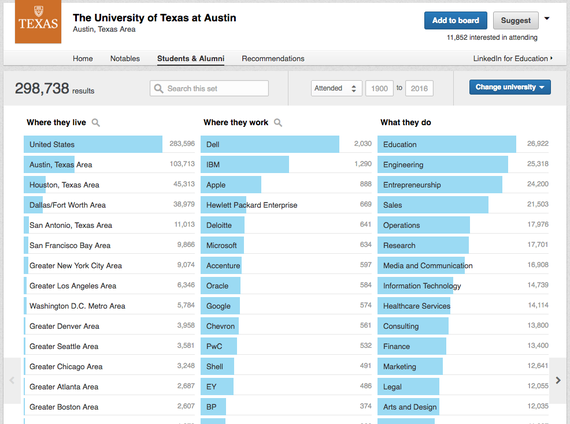This screenshot has height=424, width=570.
Task: Filter by Austin, Texas Area
Action: point(109,165)
